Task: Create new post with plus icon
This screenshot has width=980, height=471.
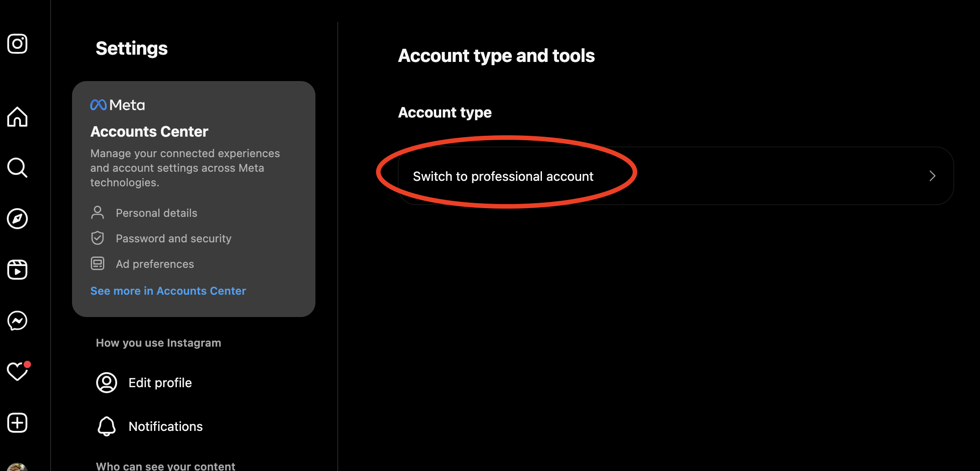Action: [x=17, y=423]
